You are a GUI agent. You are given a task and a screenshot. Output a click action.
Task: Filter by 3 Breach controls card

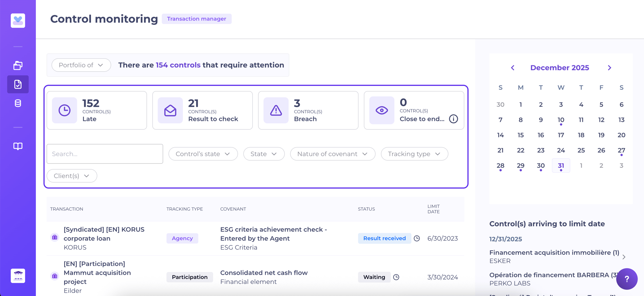(308, 110)
